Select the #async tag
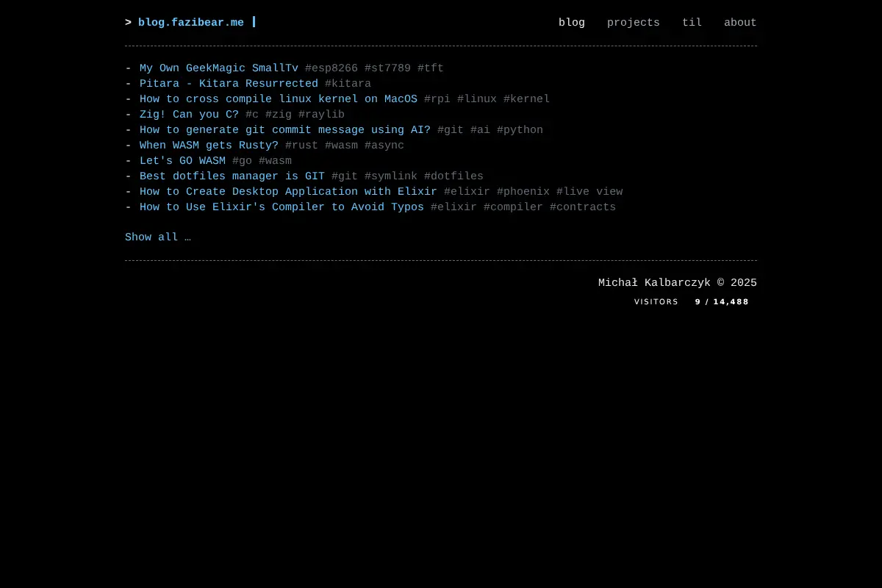 coord(384,146)
